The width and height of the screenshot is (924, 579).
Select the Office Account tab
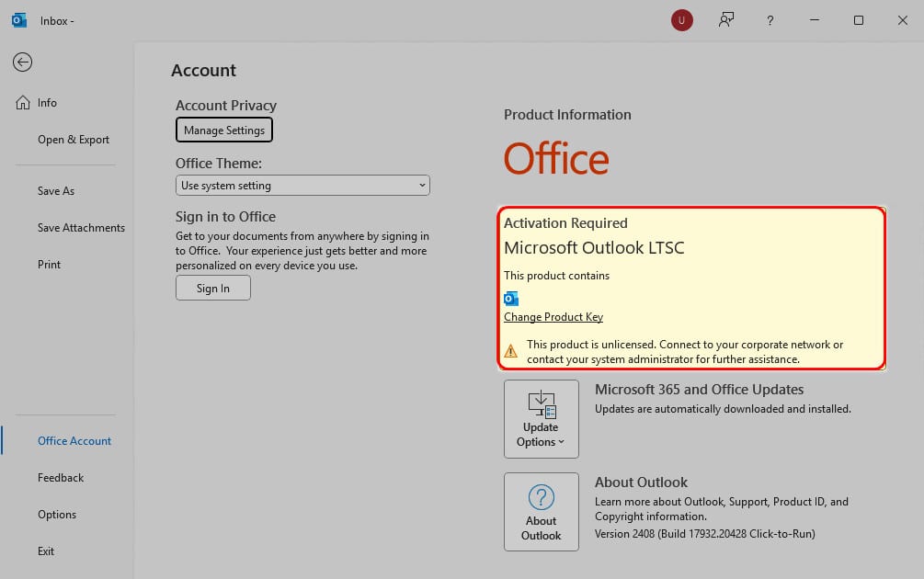[74, 441]
